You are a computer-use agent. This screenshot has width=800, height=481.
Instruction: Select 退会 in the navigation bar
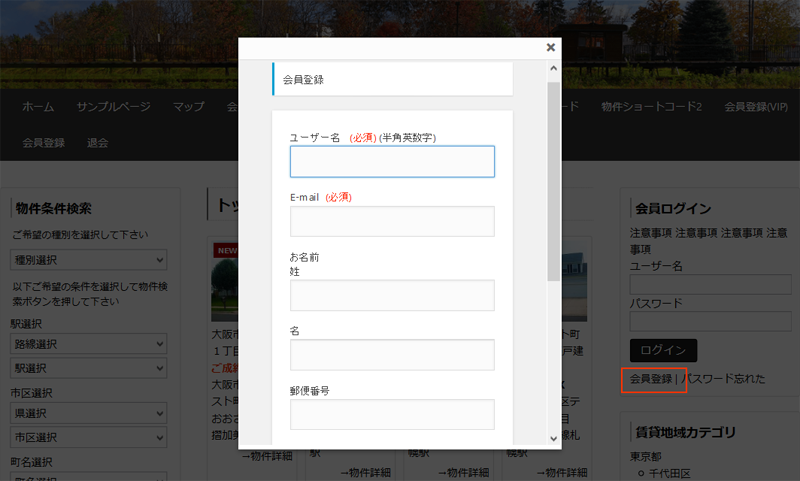point(98,143)
